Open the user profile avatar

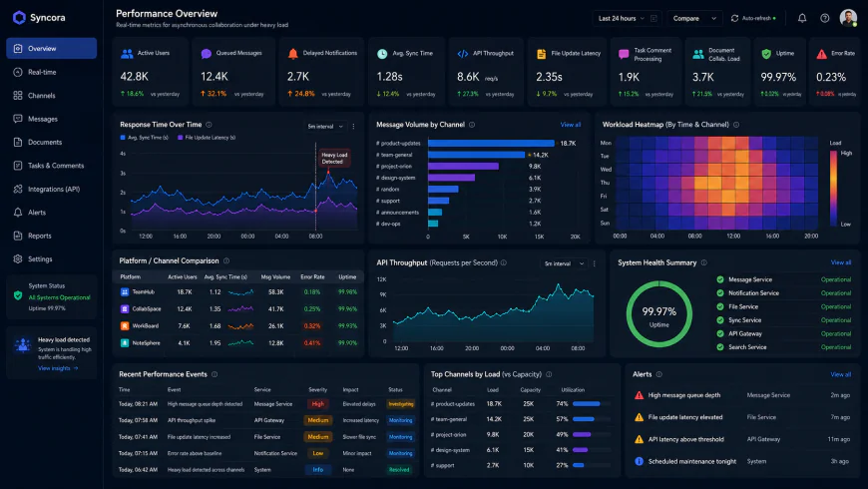(x=848, y=18)
